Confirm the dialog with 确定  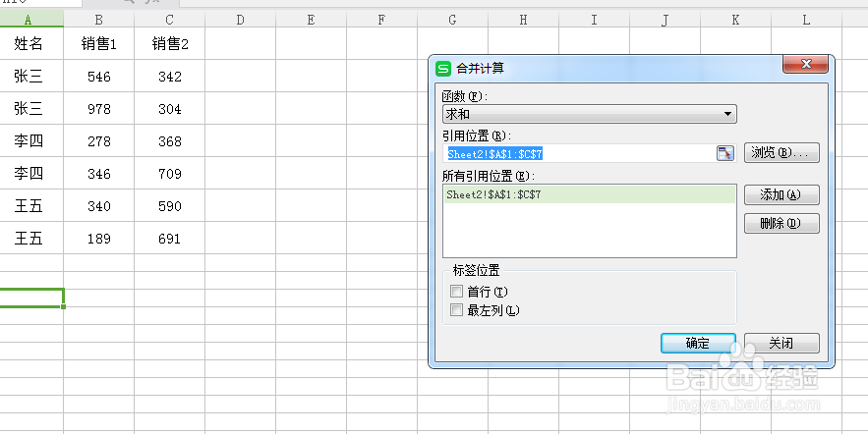(698, 343)
